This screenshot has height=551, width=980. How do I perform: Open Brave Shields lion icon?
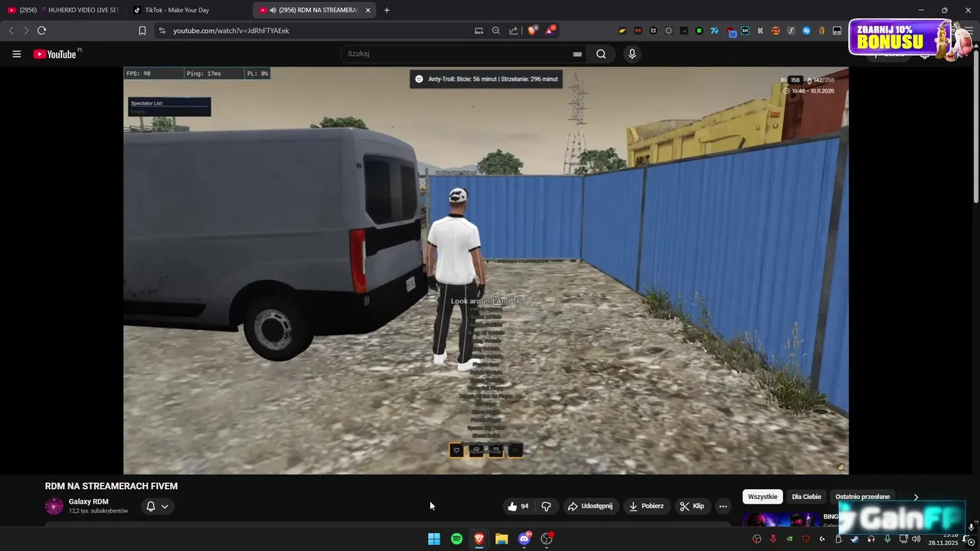point(533,31)
